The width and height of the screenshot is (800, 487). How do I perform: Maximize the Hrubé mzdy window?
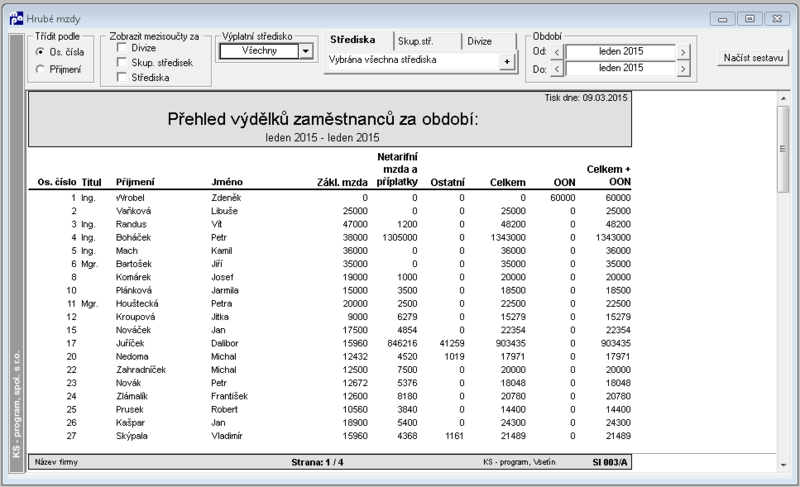749,19
